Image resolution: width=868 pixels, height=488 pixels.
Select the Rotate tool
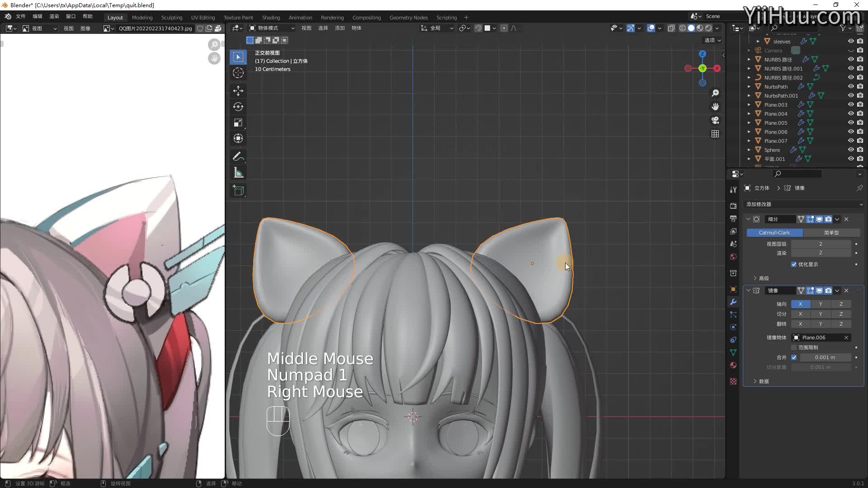[238, 107]
